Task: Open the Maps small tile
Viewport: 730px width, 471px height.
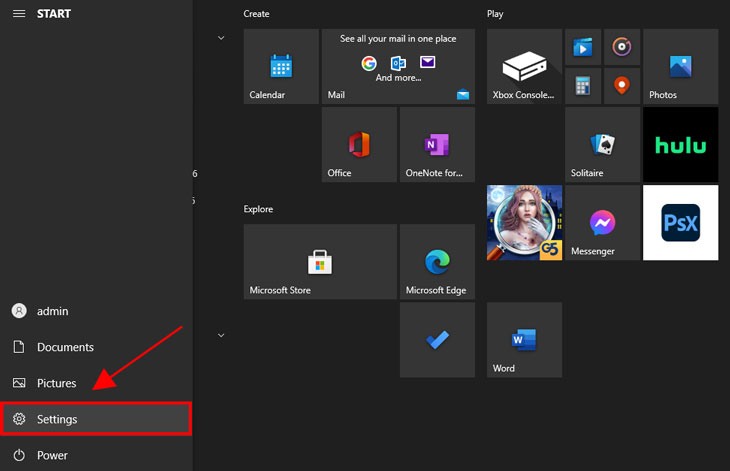Action: coord(621,85)
